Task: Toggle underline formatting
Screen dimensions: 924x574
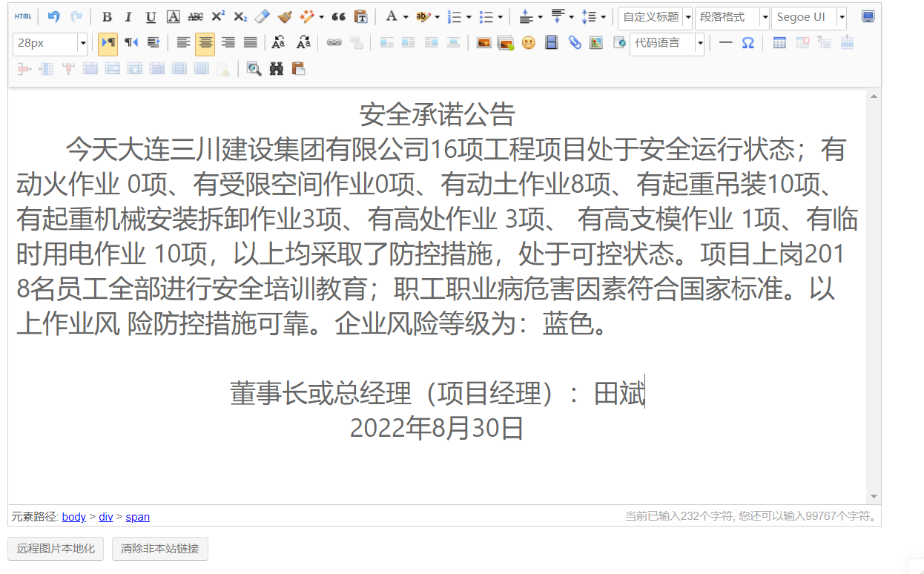Action: click(151, 16)
